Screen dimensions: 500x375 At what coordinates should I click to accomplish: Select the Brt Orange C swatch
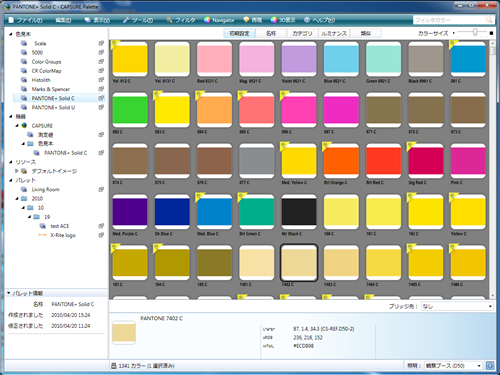[341, 161]
